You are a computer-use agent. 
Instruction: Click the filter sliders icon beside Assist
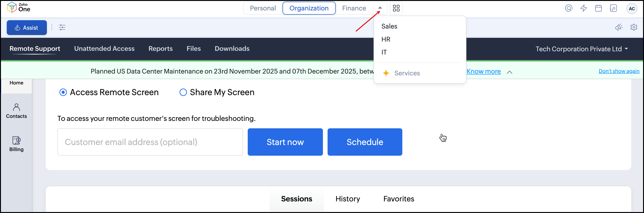point(62,28)
